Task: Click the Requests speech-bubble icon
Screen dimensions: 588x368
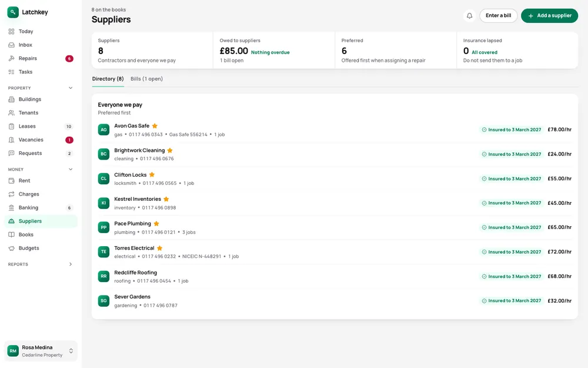Action: click(x=12, y=154)
